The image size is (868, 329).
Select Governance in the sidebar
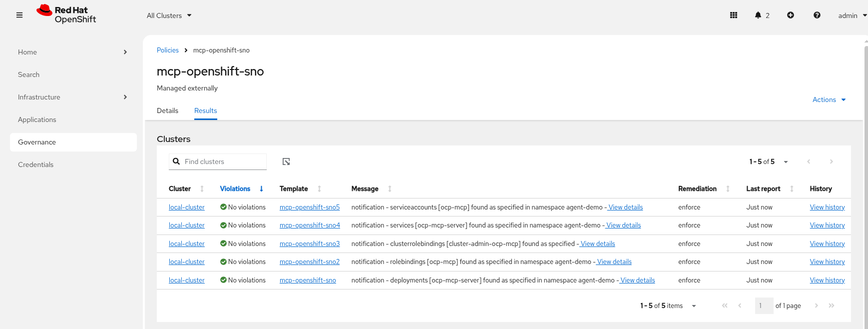(73, 142)
